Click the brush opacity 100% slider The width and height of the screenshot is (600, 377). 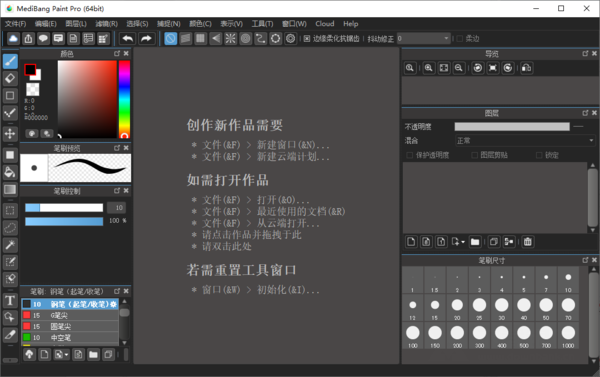pyautogui.click(x=64, y=221)
